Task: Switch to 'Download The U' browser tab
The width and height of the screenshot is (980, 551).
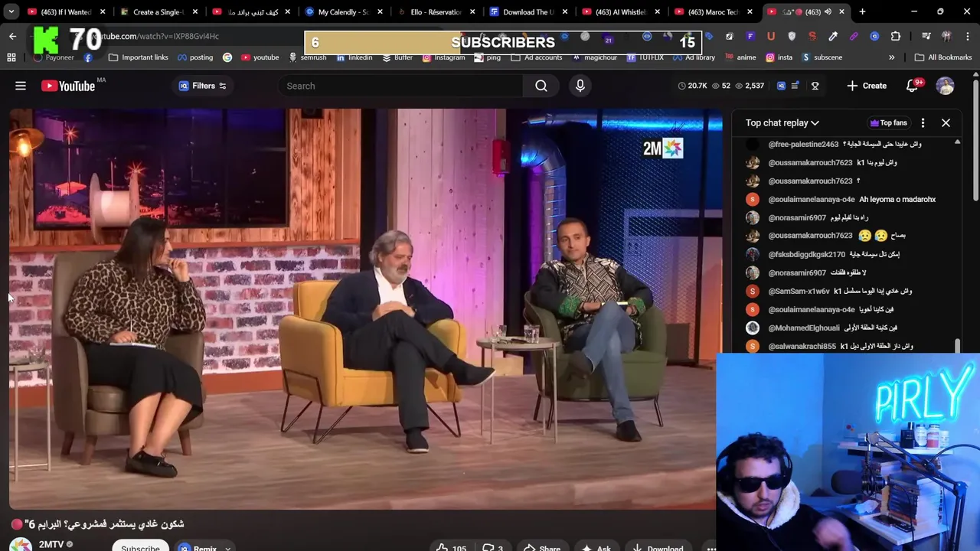Action: pos(528,11)
